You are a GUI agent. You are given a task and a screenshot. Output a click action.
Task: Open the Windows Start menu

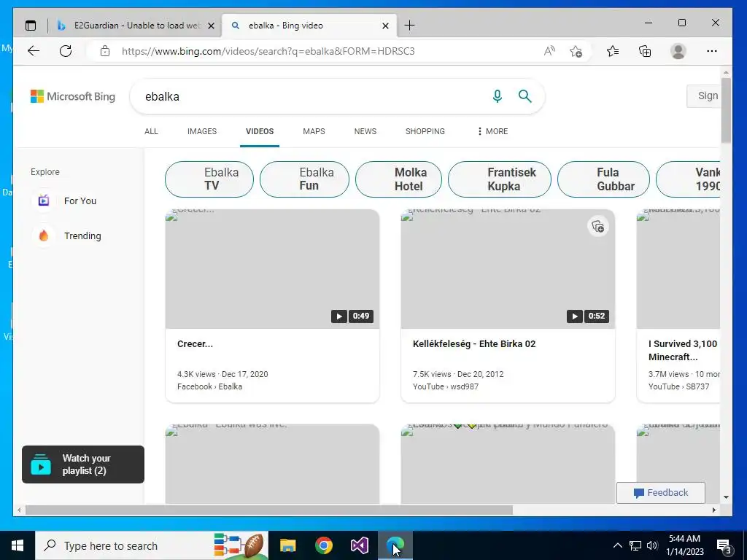(18, 545)
